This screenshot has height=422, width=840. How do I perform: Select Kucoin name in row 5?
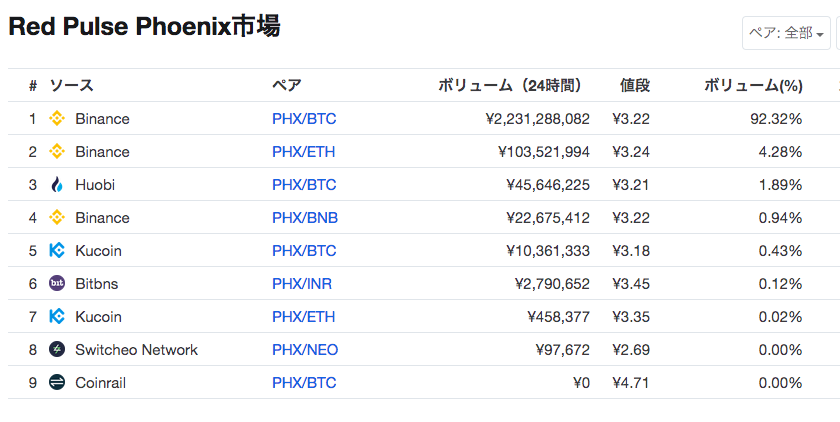click(99, 251)
